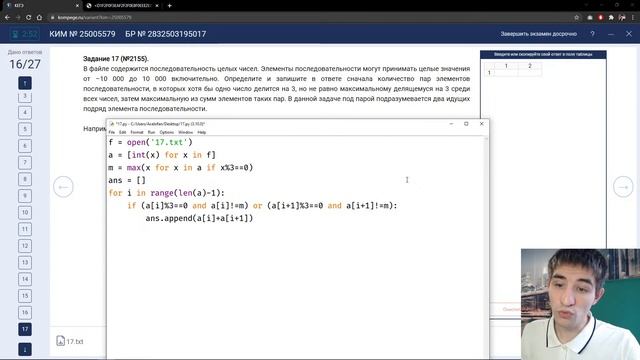Open the exam help question mark
This screenshot has height=360, width=640.
point(592,34)
